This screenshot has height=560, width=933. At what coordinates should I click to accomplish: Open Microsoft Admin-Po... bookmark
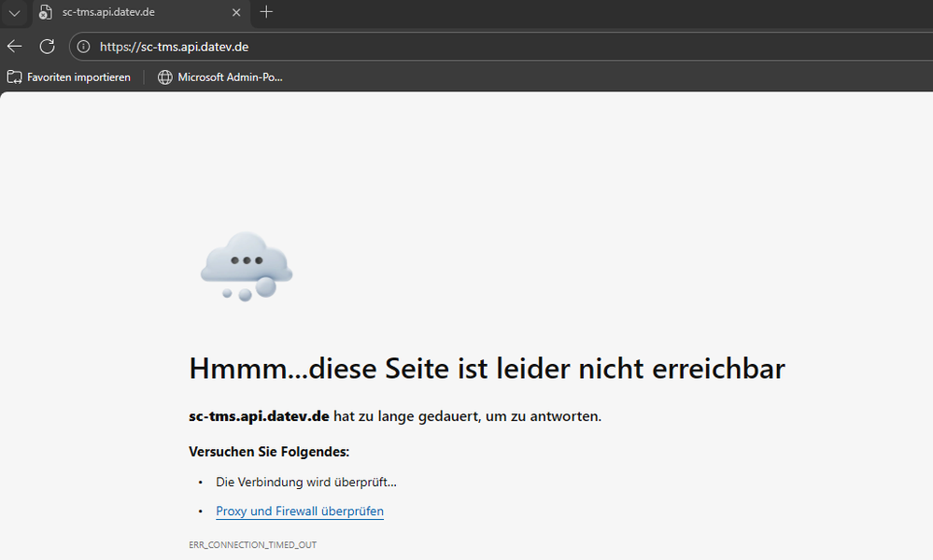(x=220, y=77)
